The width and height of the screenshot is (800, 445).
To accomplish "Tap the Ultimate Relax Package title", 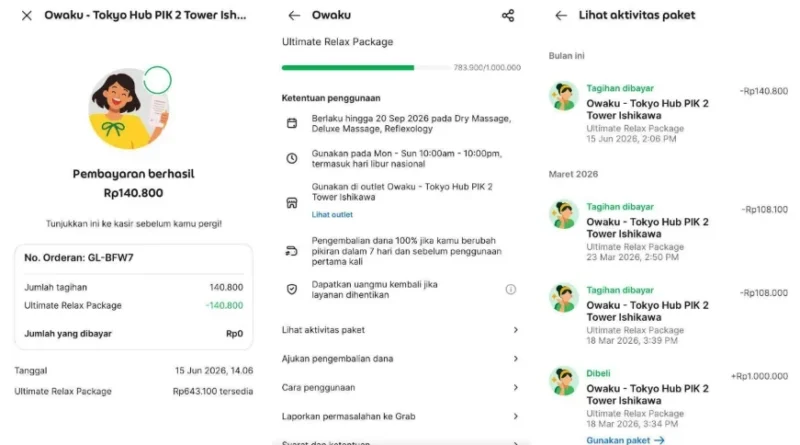I will [x=337, y=42].
